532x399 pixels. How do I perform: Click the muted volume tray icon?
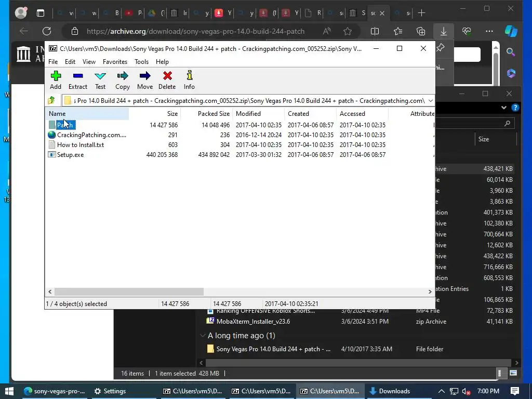point(466,391)
